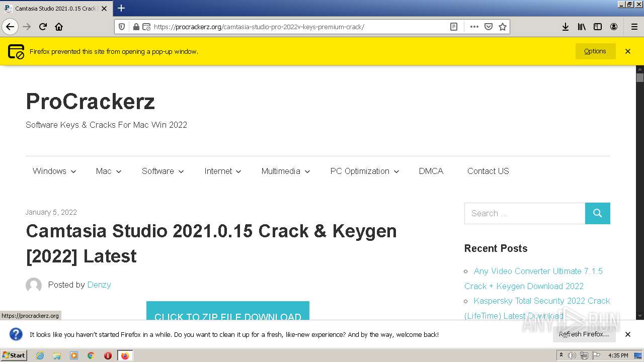Expand the Multimedia menu
The height and width of the screenshot is (362, 644).
pyautogui.click(x=286, y=171)
